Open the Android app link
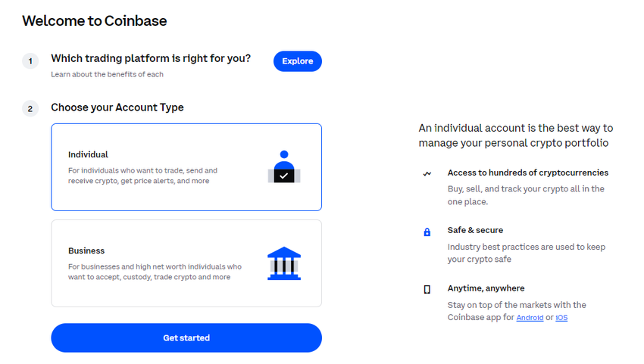This screenshot has width=644, height=364. pyautogui.click(x=530, y=318)
